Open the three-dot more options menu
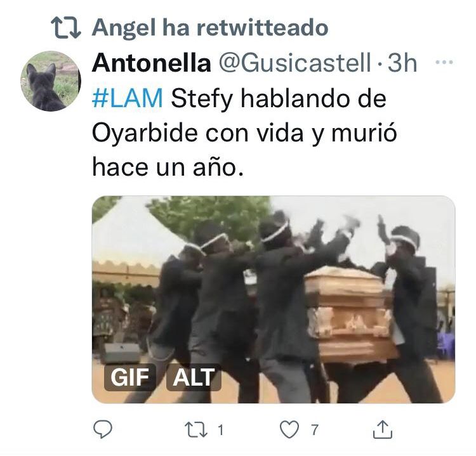Viewport: 476px width, 456px height. tap(444, 62)
